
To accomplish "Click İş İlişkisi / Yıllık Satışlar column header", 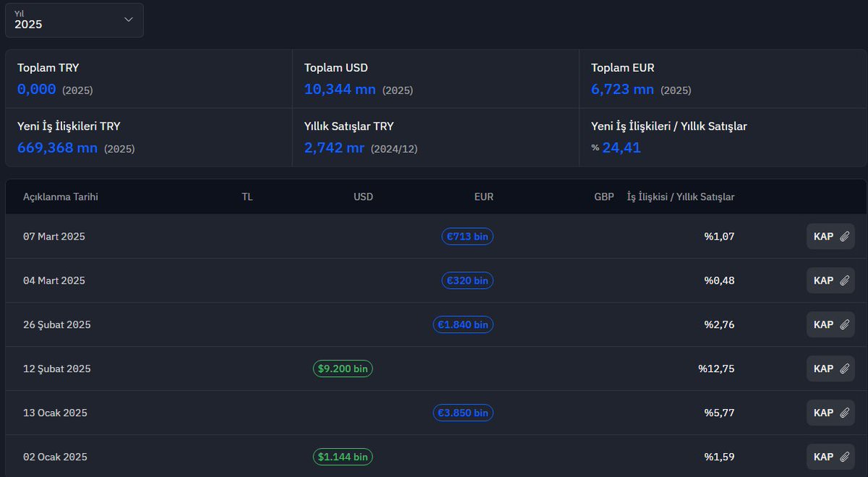I will pos(681,197).
